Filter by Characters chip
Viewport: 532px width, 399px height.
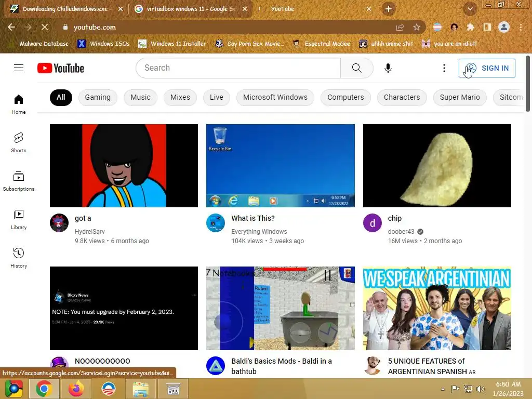click(x=402, y=97)
